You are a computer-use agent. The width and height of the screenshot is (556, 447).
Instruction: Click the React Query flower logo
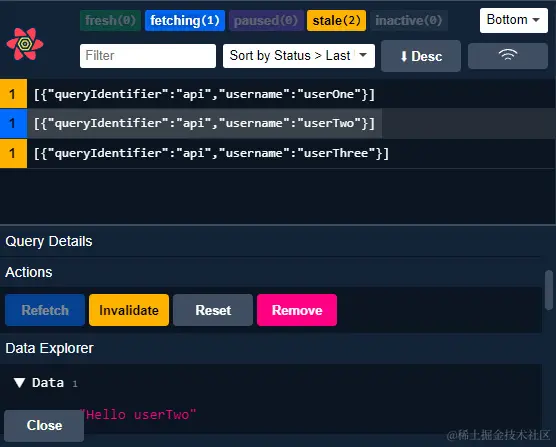tap(25, 44)
